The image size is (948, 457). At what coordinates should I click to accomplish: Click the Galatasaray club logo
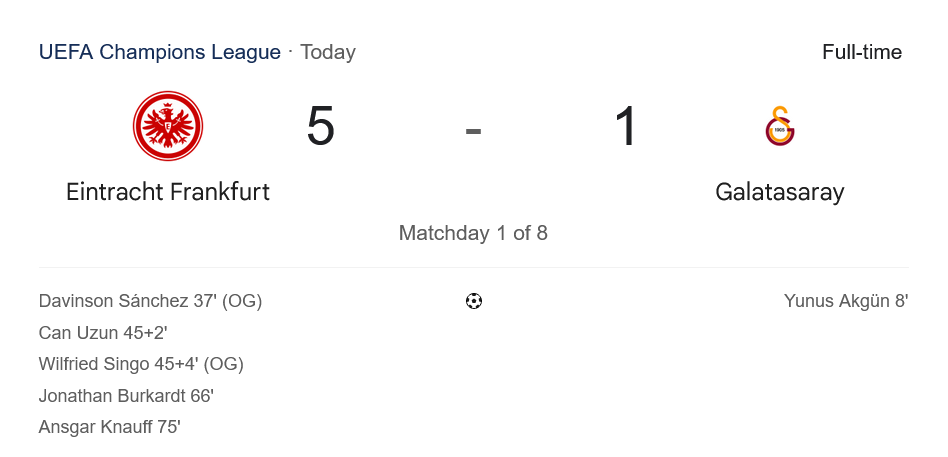coord(780,127)
